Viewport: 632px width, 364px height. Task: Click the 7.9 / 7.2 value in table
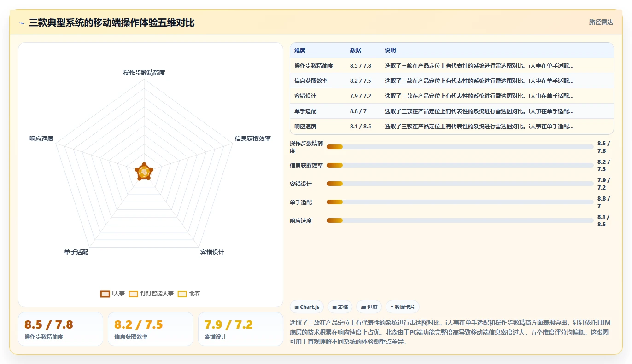pyautogui.click(x=361, y=96)
